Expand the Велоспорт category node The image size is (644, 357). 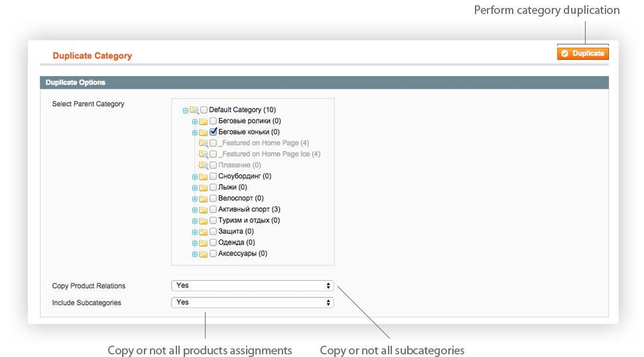(x=195, y=199)
